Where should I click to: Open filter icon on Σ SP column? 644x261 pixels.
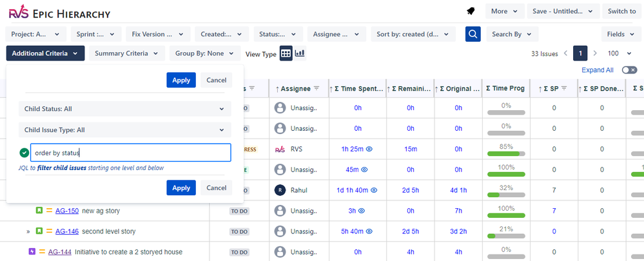(564, 88)
